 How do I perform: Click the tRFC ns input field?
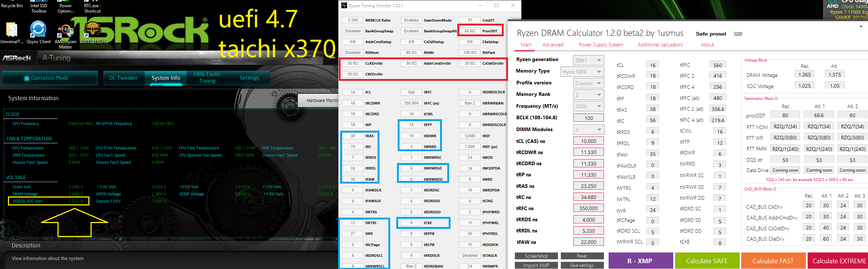click(588, 208)
